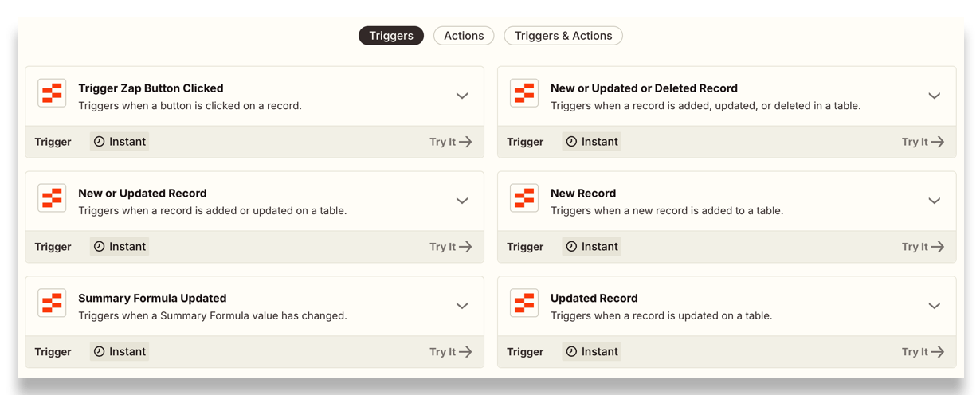
Task: Try It for the New Record trigger
Action: pyautogui.click(x=923, y=247)
